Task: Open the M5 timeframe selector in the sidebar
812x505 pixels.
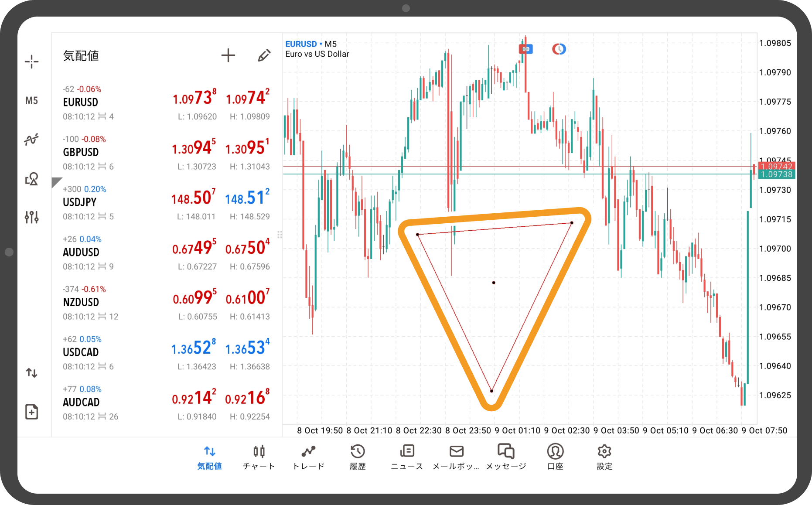Action: coord(31,101)
